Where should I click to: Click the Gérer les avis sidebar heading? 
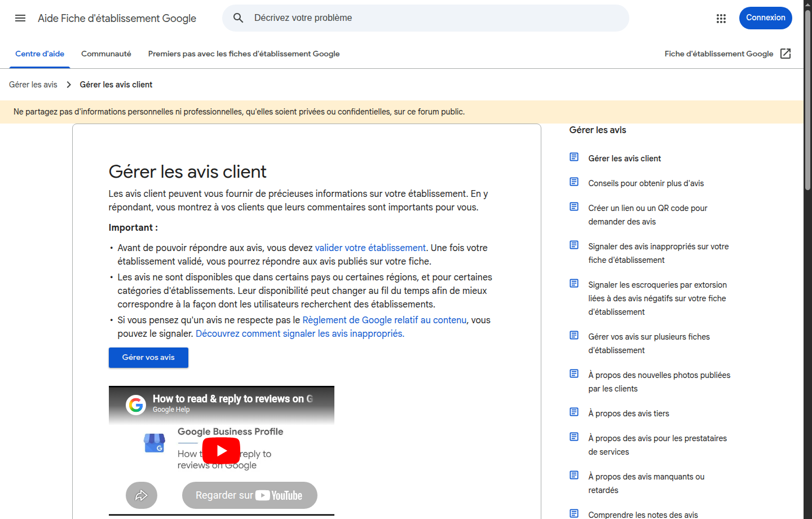598,130
